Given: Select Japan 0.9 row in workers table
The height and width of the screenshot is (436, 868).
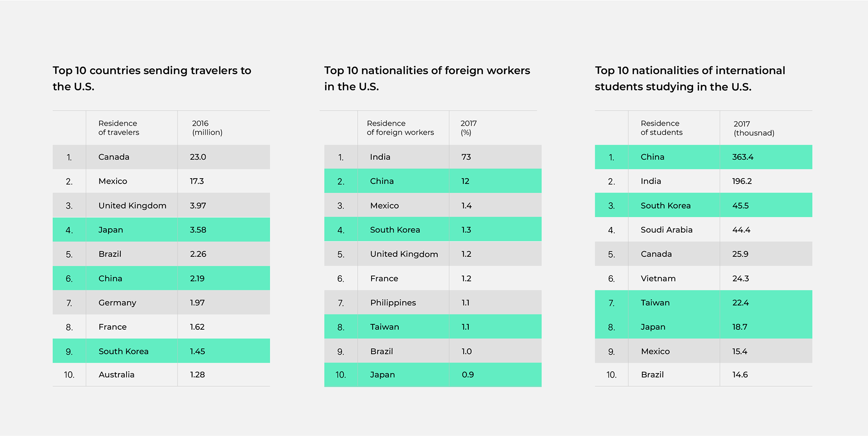Looking at the screenshot, I should pos(433,374).
